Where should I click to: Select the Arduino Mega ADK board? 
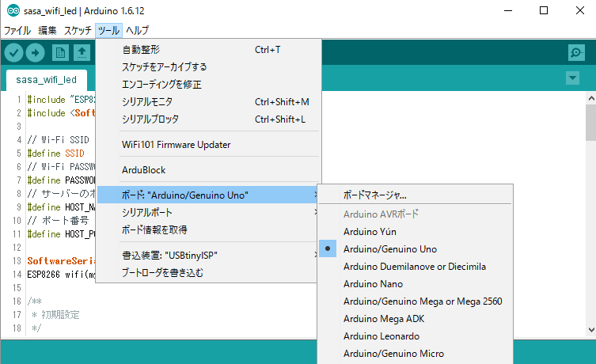tap(415, 319)
